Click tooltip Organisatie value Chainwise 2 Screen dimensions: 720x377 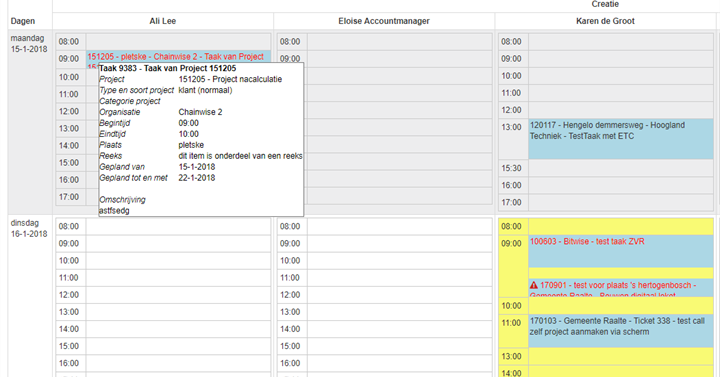200,112
